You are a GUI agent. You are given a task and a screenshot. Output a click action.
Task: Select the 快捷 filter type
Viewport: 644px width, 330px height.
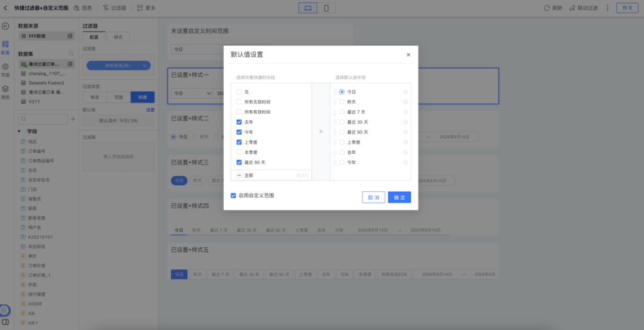(143, 97)
